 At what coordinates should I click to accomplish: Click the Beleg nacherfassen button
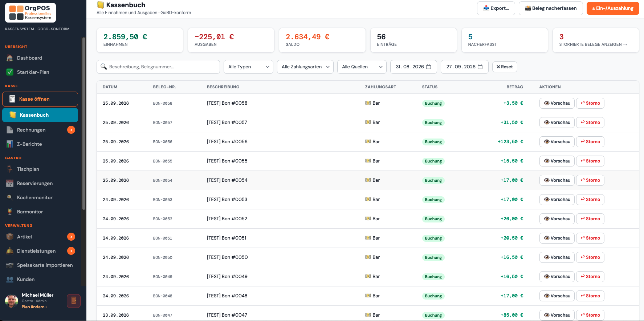pos(551,8)
